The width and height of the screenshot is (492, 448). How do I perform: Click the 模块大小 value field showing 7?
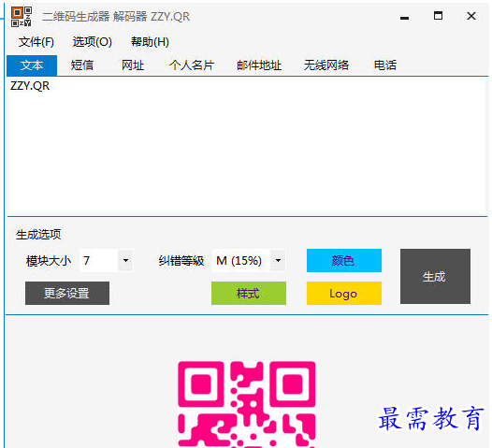[98, 260]
